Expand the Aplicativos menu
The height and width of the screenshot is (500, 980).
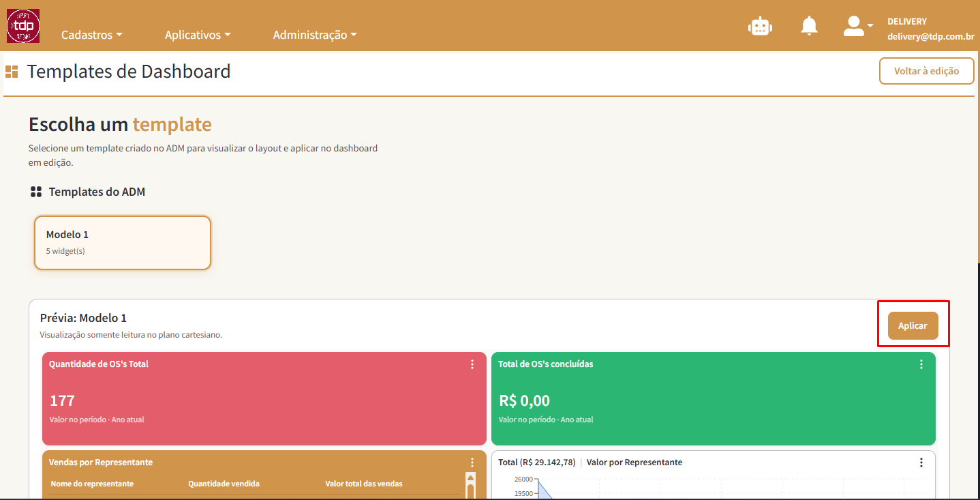pyautogui.click(x=198, y=35)
